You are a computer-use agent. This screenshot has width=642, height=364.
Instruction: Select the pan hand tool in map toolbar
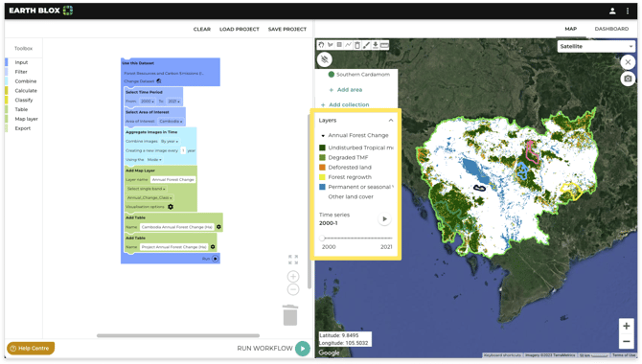pos(321,45)
